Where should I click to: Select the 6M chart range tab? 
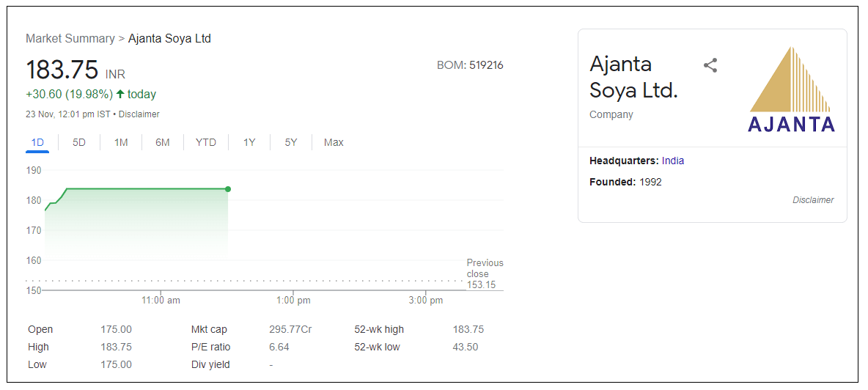pos(163,142)
